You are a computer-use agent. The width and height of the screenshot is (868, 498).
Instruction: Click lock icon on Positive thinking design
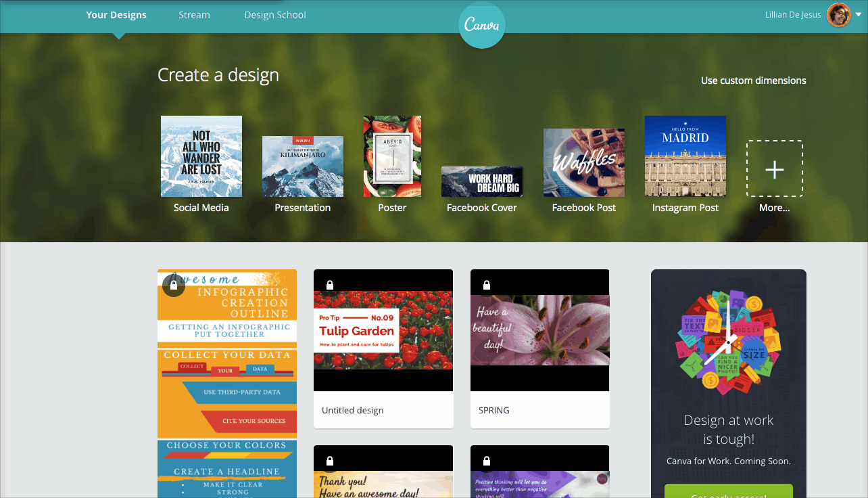(487, 461)
